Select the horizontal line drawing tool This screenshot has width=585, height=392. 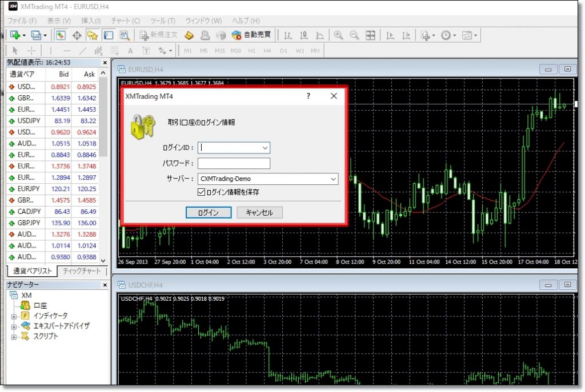click(x=67, y=51)
